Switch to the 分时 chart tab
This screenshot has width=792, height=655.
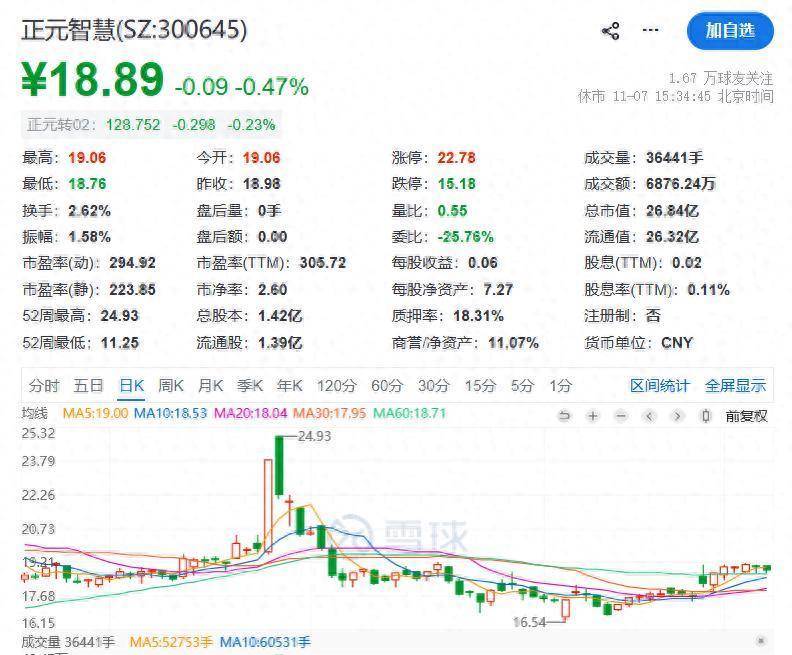point(44,386)
